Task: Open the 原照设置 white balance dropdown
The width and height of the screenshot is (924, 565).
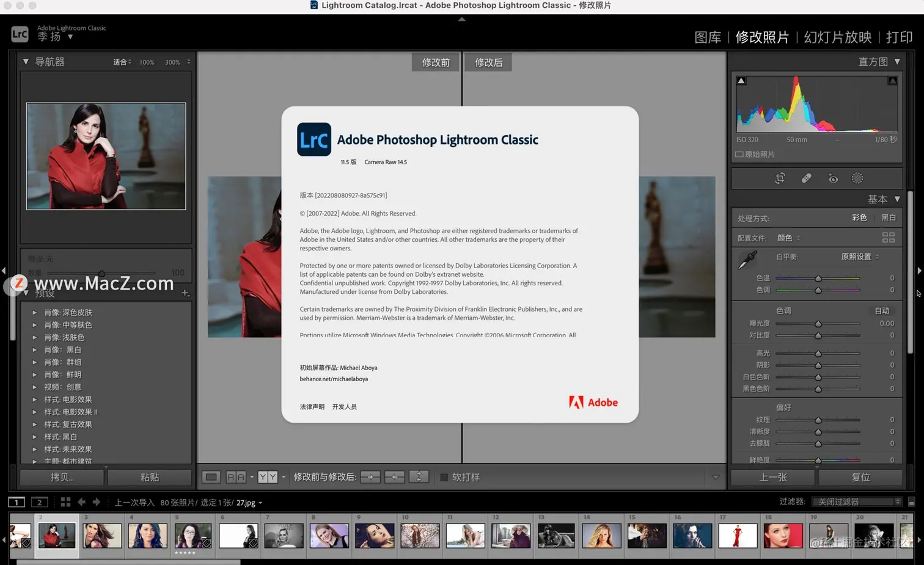Action: (x=860, y=257)
